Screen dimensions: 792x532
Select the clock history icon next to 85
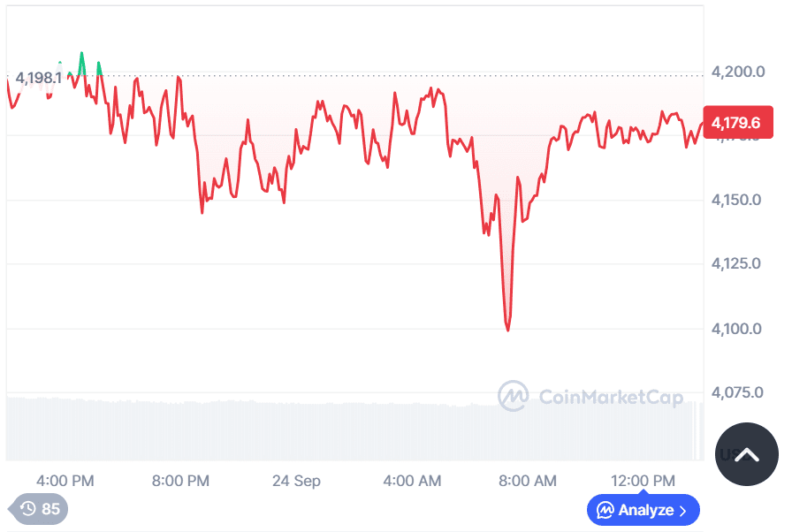[x=27, y=510]
